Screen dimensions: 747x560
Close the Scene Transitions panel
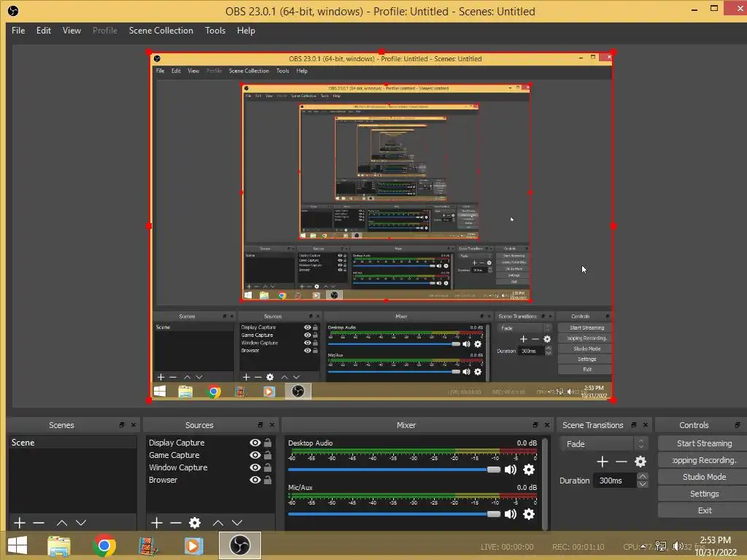(x=646, y=425)
